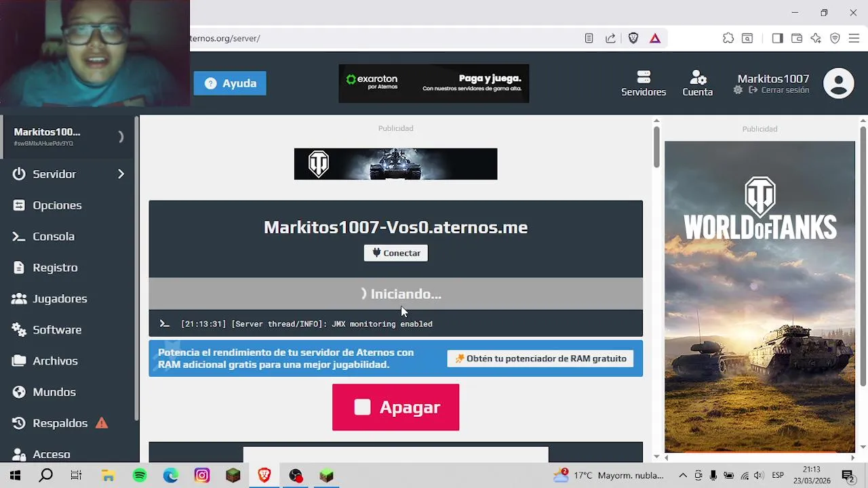868x488 pixels.
Task: Open Brave VPN shield icon
Action: 835,39
